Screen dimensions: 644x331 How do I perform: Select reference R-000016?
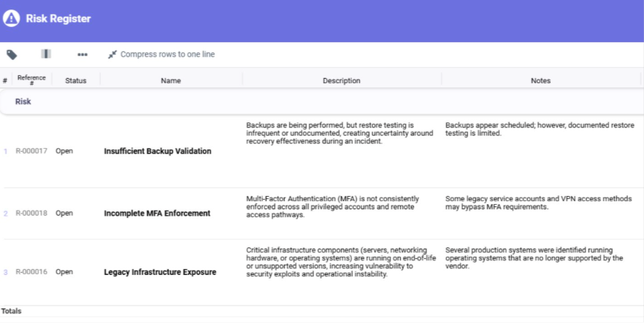click(31, 273)
